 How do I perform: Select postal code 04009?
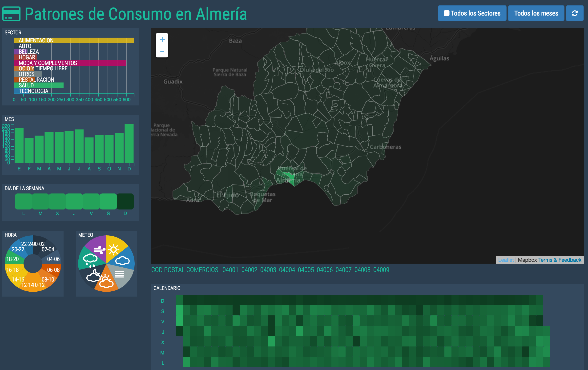pyautogui.click(x=381, y=270)
